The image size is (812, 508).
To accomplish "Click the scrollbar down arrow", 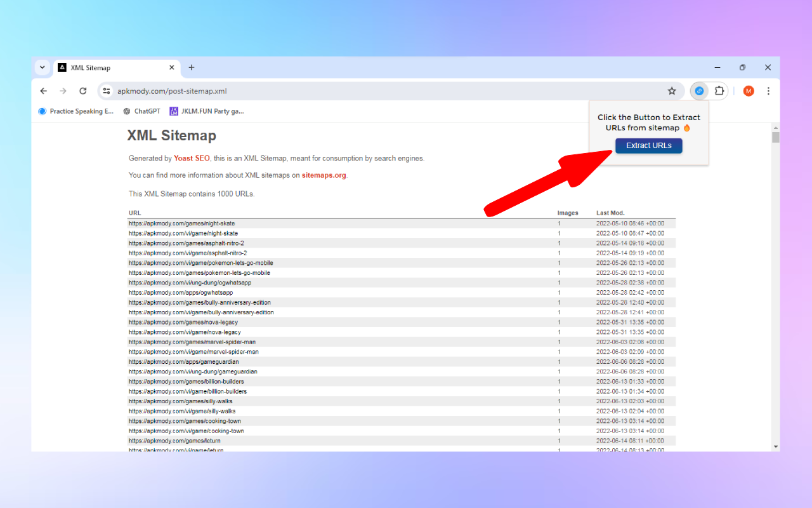I will (775, 446).
